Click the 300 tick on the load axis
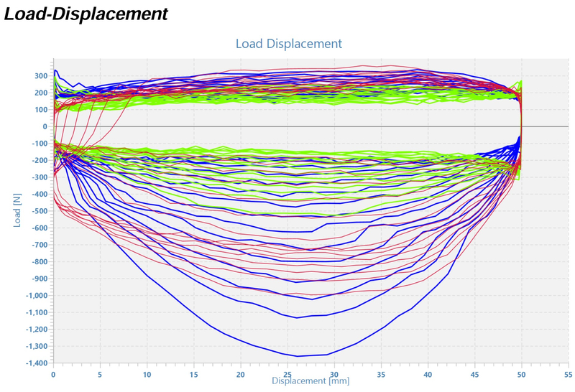This screenshot has height=392, width=575. tap(40, 75)
